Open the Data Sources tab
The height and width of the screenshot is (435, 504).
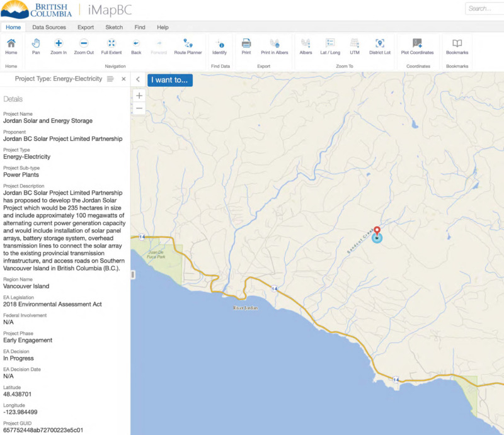(49, 27)
